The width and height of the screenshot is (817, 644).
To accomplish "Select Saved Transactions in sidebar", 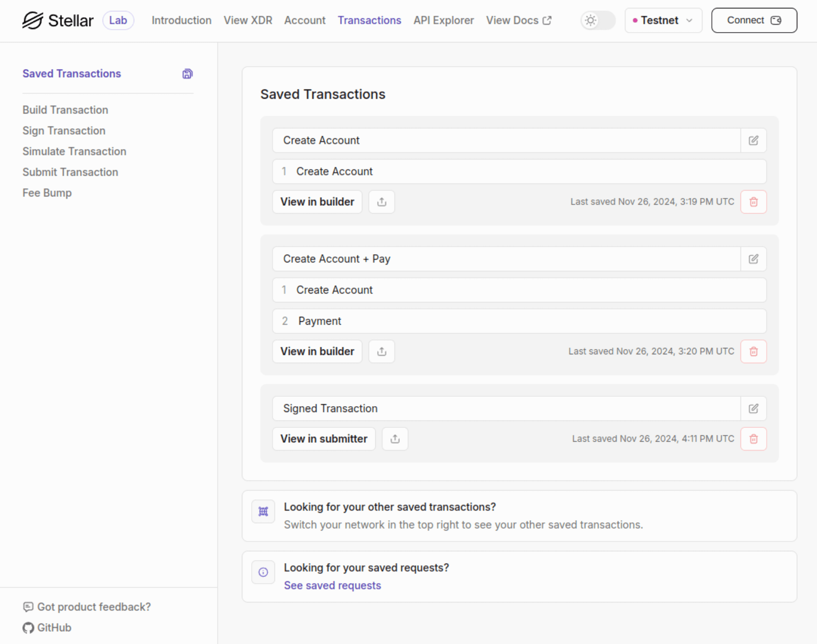I will coord(72,74).
